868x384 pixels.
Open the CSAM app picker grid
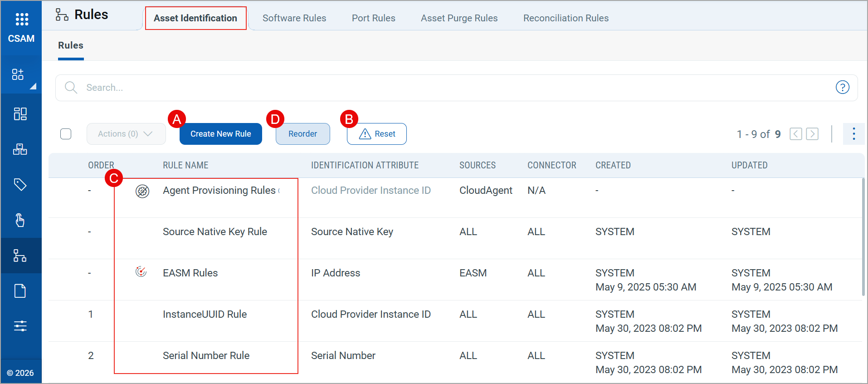(22, 19)
